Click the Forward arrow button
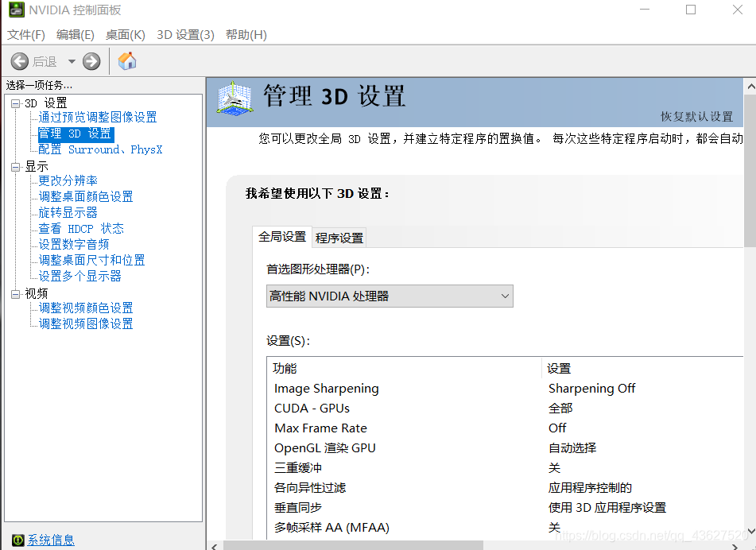 91,61
